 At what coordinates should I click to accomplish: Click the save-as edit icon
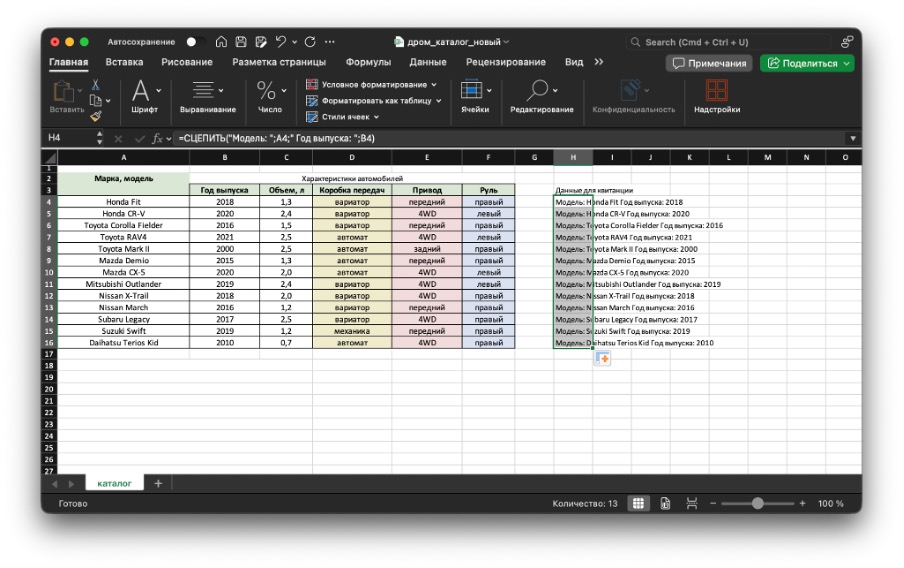261,42
